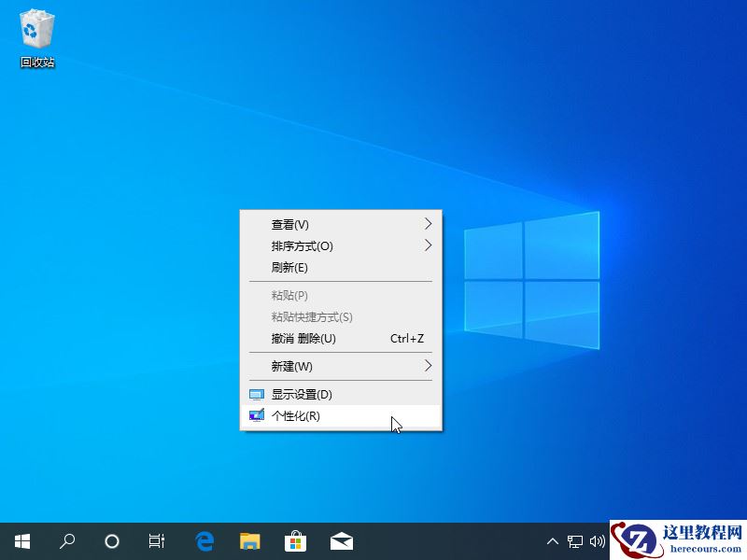
Task: Open the Recycle Bin
Action: 35,28
